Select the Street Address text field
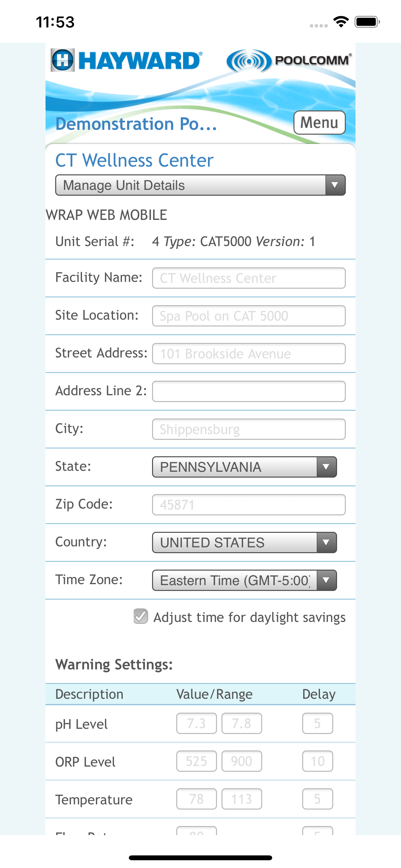 pyautogui.click(x=249, y=354)
